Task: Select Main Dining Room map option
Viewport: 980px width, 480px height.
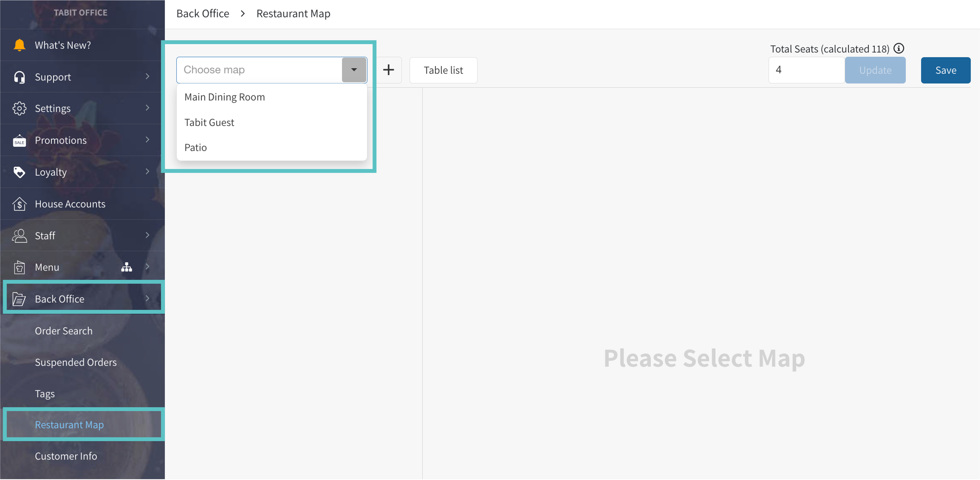Action: 225,97
